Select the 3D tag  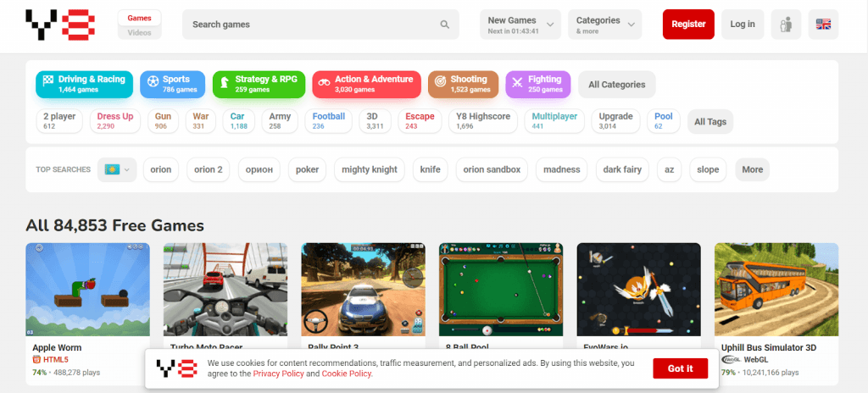pos(375,121)
